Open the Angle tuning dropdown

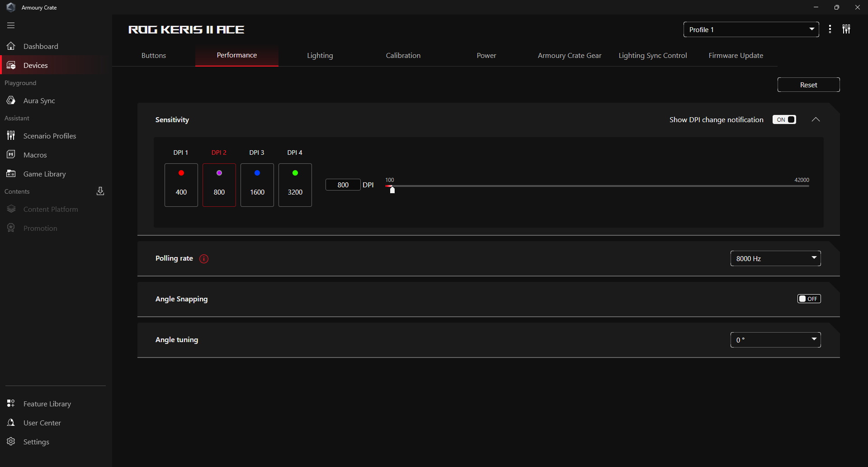point(776,340)
